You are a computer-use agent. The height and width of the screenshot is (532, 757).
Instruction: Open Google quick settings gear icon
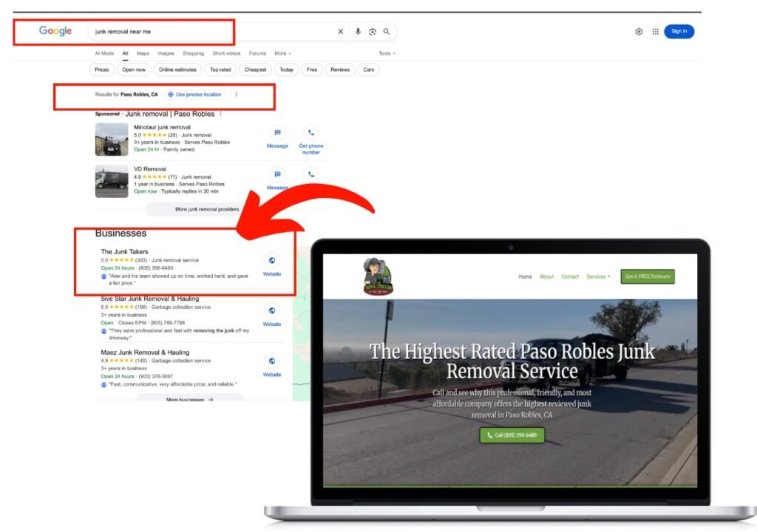point(639,31)
